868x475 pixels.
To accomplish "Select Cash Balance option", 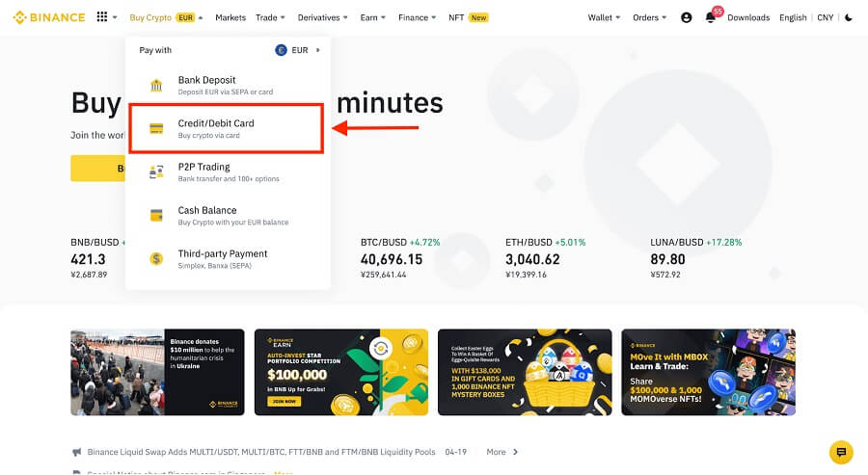I will pos(228,215).
